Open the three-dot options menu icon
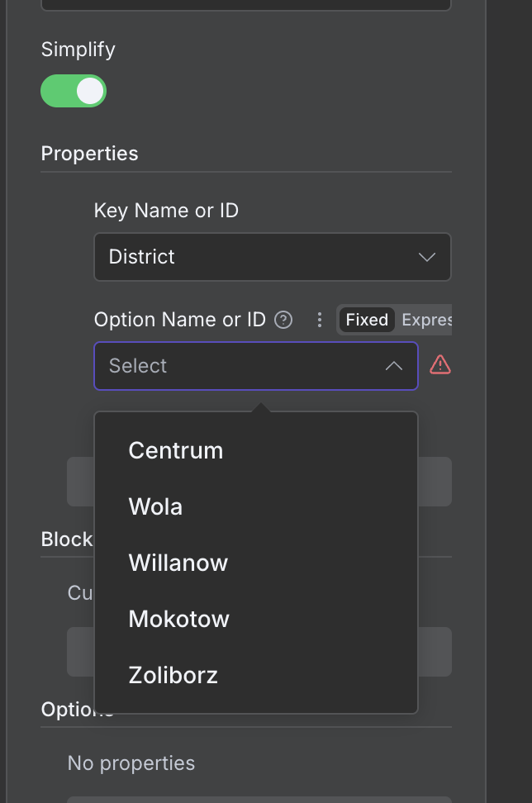This screenshot has height=803, width=532. [x=320, y=320]
